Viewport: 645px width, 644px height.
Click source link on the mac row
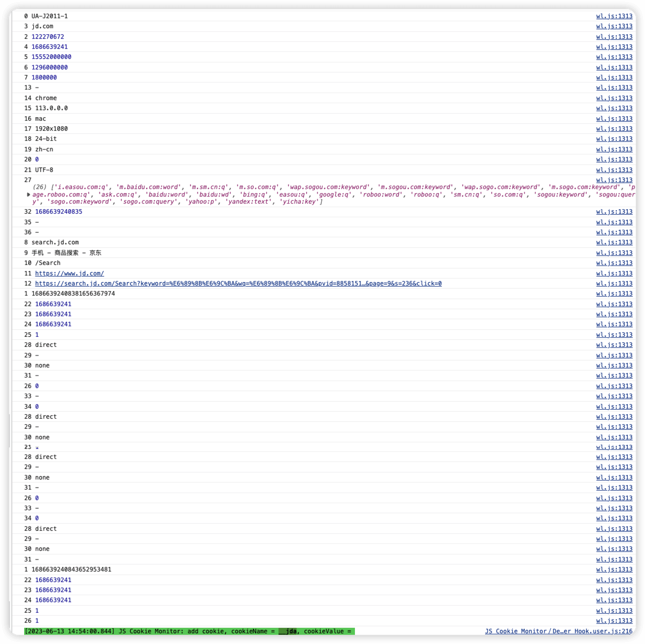pyautogui.click(x=614, y=119)
